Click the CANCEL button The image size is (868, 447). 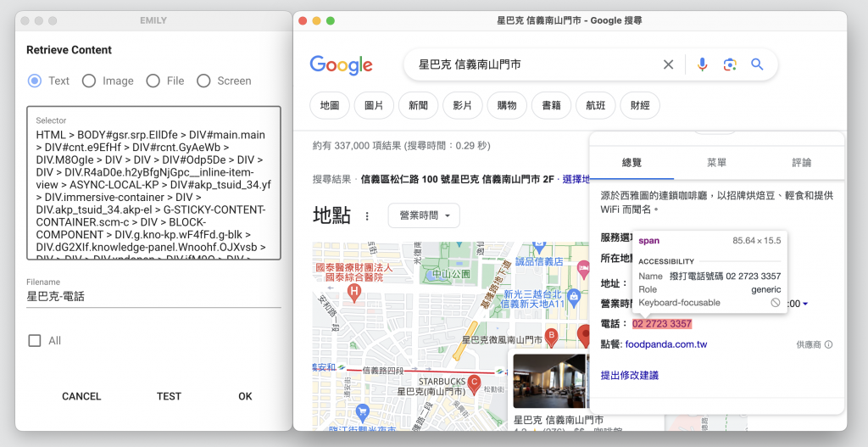tap(81, 396)
